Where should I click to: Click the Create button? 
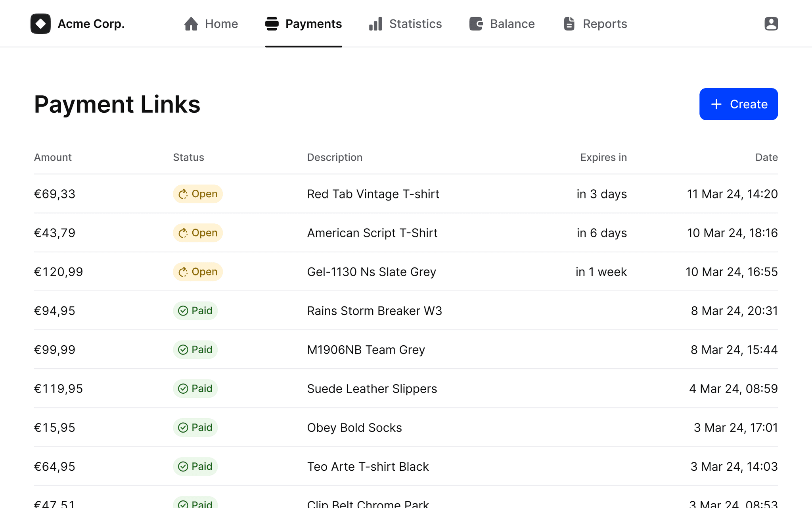tap(738, 104)
